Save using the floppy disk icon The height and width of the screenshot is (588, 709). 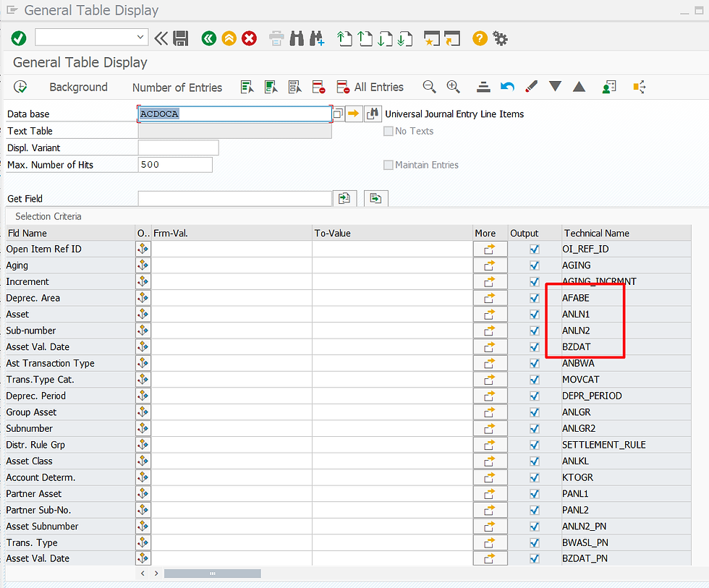point(180,38)
